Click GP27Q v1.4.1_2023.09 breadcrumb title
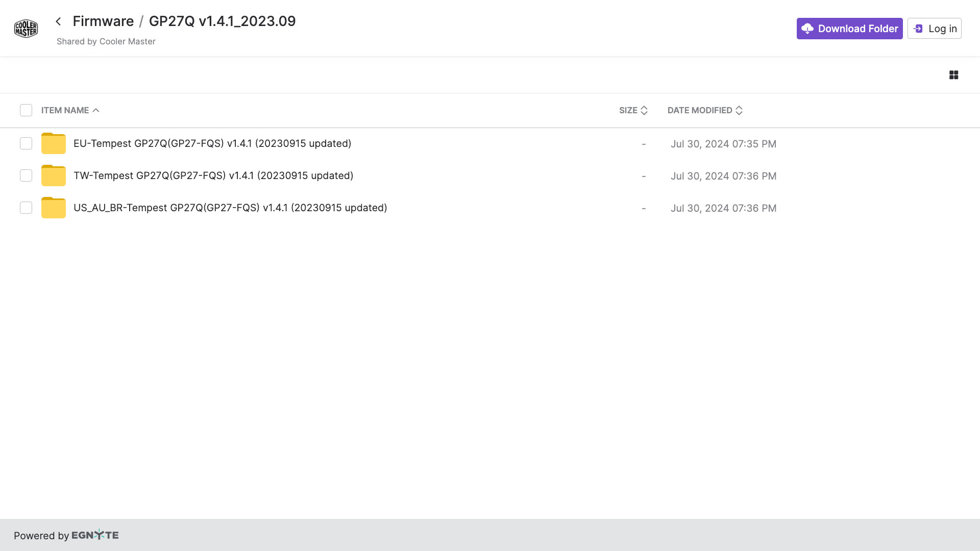The height and width of the screenshot is (551, 980). (222, 21)
